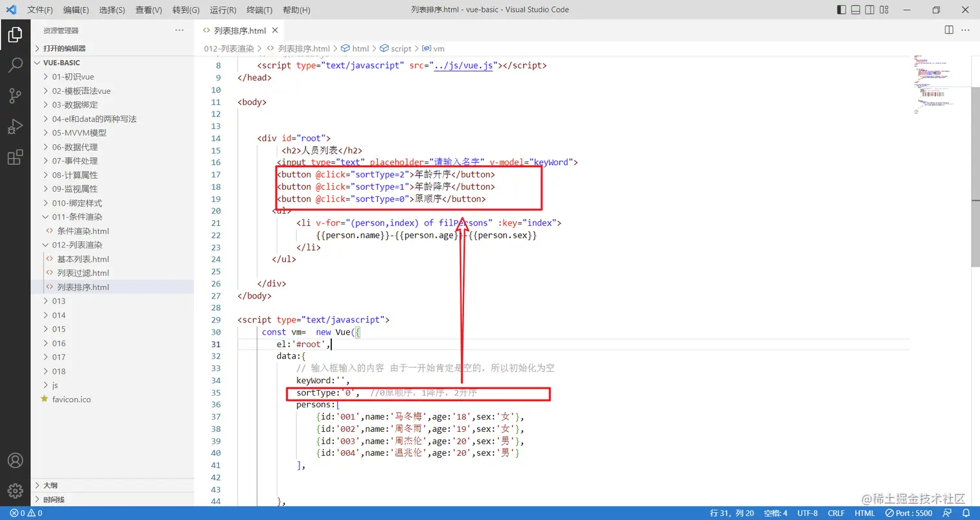Open the Manage gear icon

[15, 492]
